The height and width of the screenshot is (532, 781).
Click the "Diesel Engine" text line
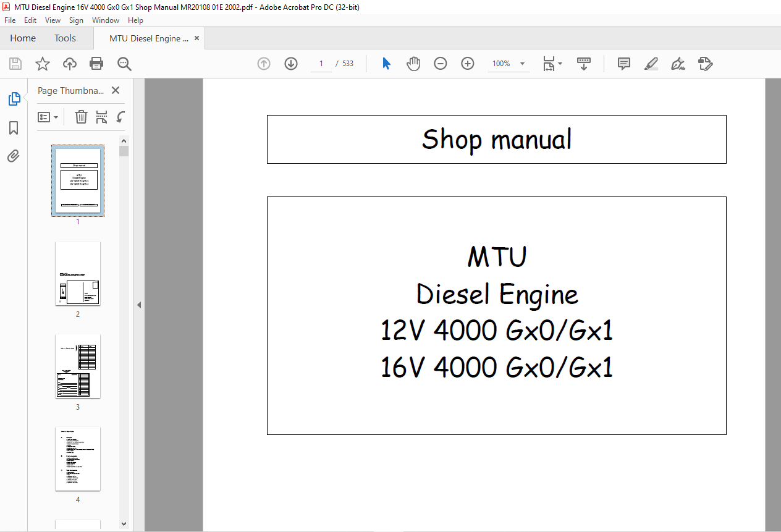pyautogui.click(x=497, y=293)
